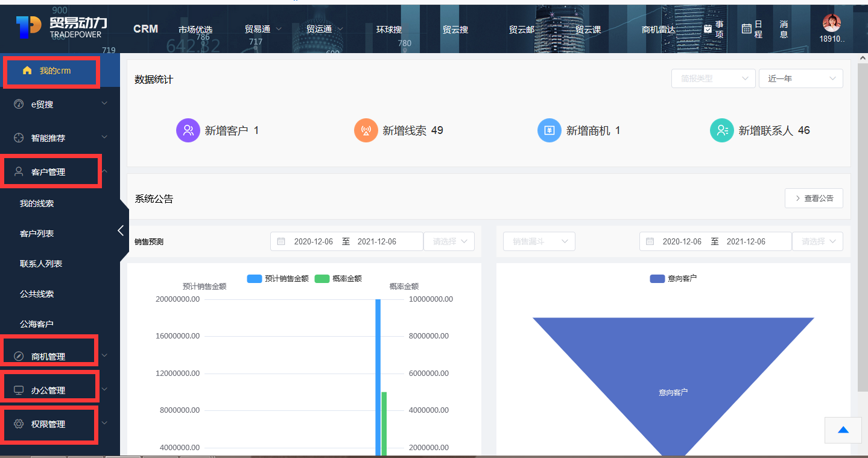Click the 事项 clipboard icon
This screenshot has height=458, width=868.
[708, 28]
